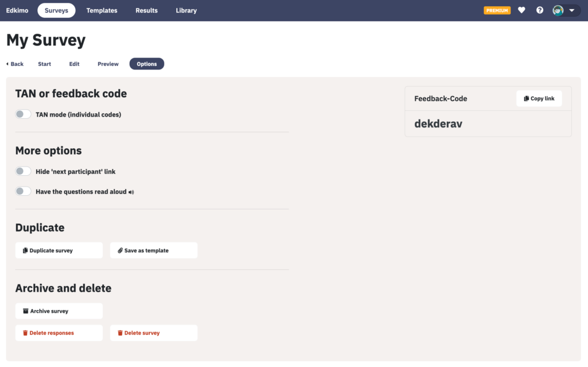588x367 pixels.
Task: Click the Feedback-Code label
Action: (x=440, y=99)
